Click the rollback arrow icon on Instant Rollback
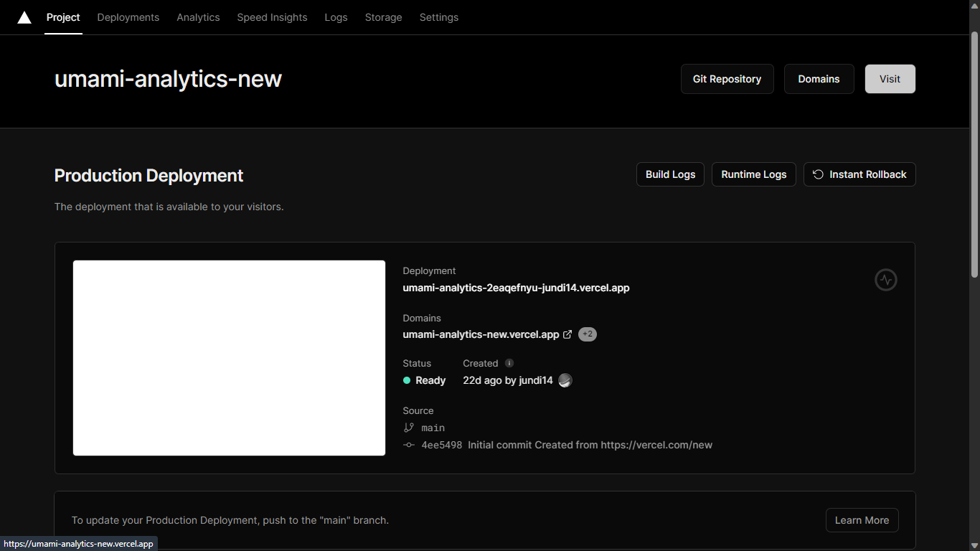The height and width of the screenshot is (551, 980). pos(818,174)
